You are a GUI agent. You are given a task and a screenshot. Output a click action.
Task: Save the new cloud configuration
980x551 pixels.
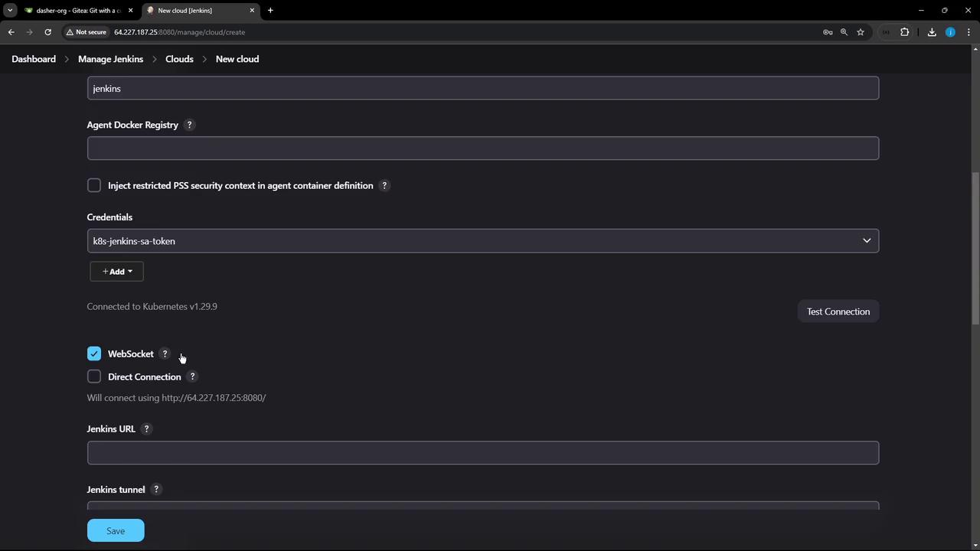point(116,530)
